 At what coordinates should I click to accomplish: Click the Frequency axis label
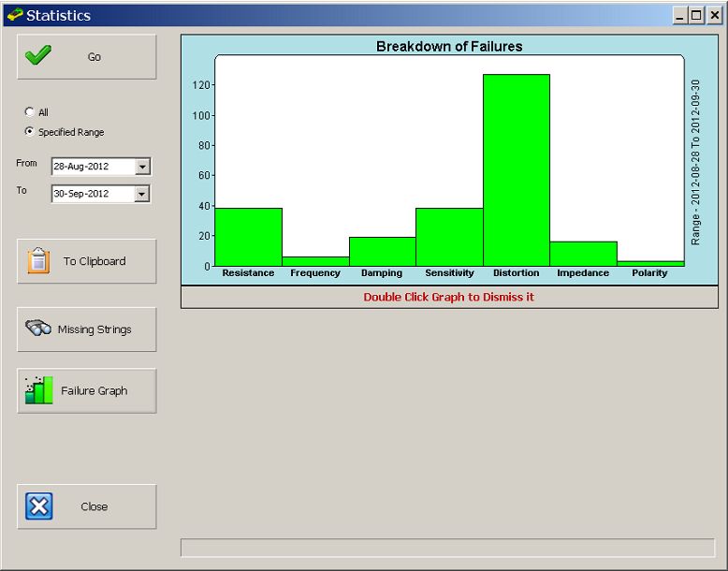click(315, 272)
